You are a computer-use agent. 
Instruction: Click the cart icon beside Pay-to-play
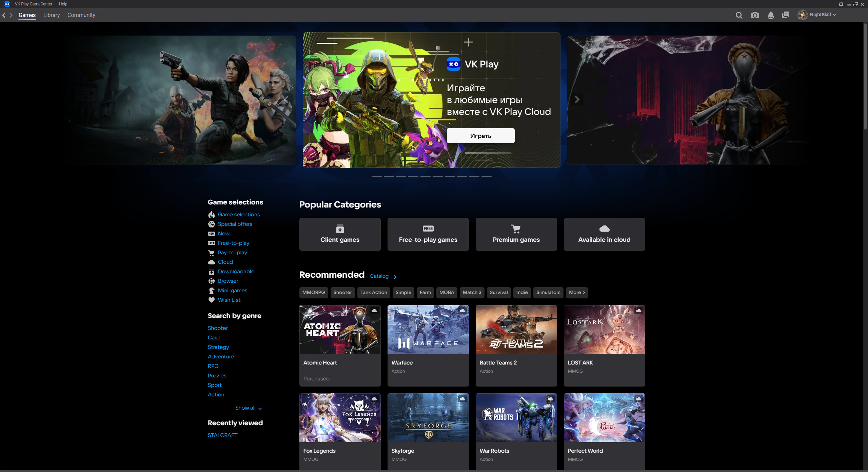pyautogui.click(x=212, y=253)
